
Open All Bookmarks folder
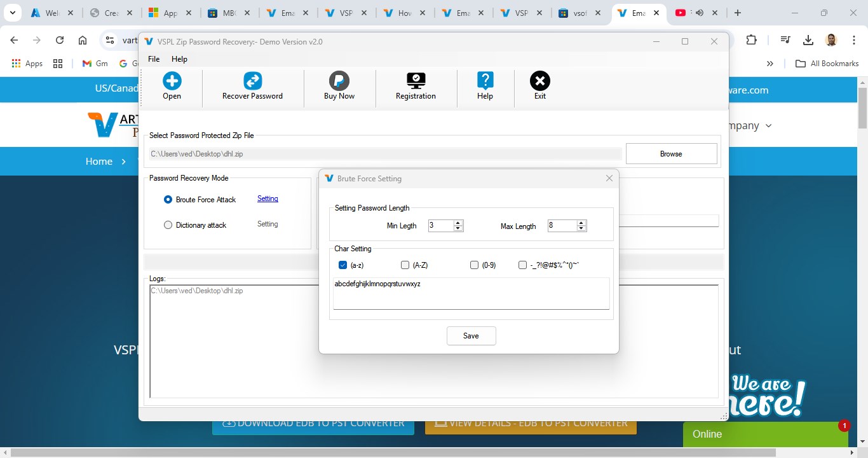click(827, 64)
